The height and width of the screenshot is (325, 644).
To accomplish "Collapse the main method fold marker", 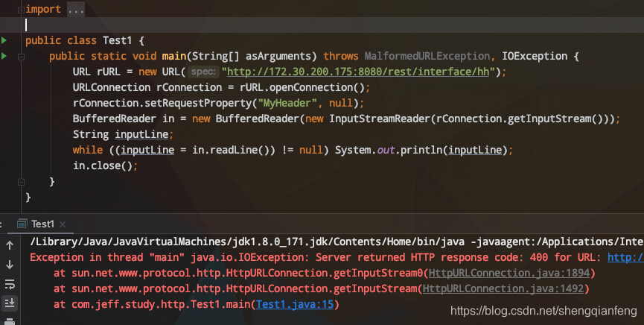I will [x=21, y=57].
